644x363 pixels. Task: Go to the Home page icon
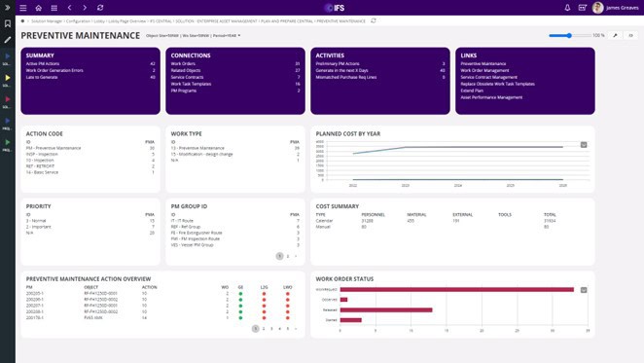pos(39,8)
